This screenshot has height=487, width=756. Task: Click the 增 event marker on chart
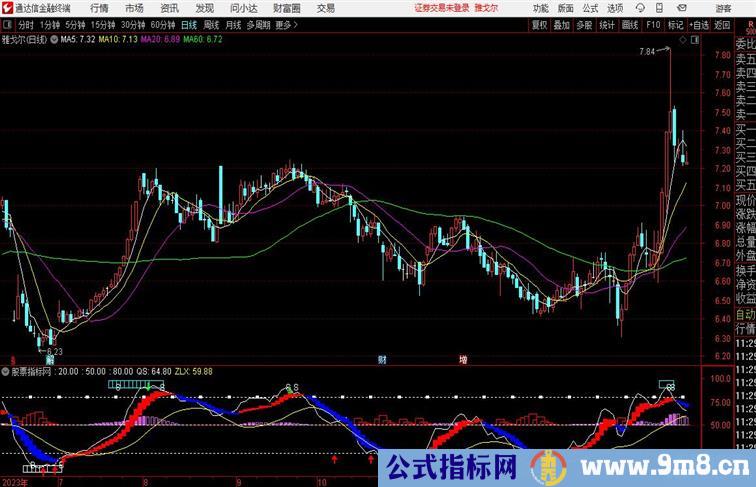pyautogui.click(x=463, y=358)
